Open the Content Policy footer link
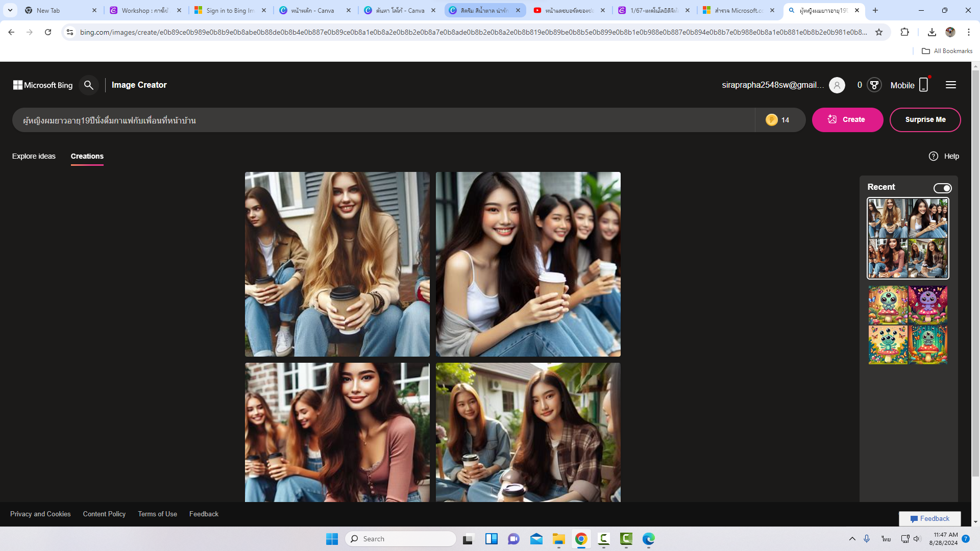The width and height of the screenshot is (980, 551). click(104, 514)
